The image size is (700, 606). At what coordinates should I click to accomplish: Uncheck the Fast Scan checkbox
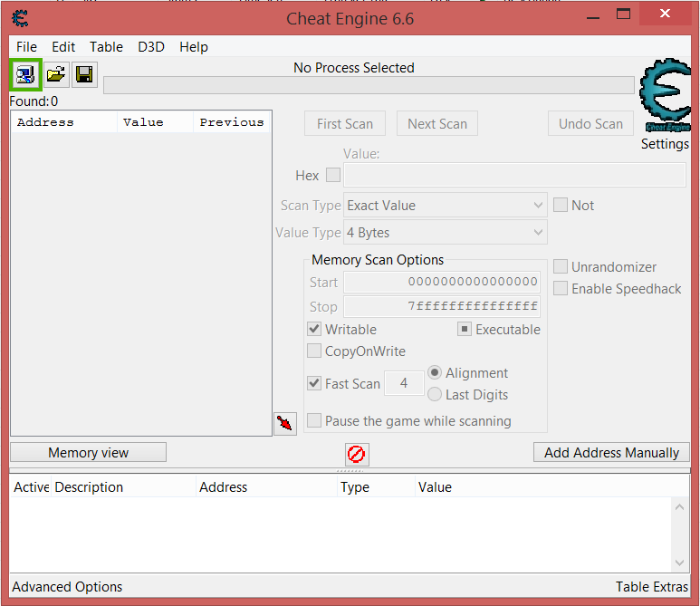click(314, 383)
